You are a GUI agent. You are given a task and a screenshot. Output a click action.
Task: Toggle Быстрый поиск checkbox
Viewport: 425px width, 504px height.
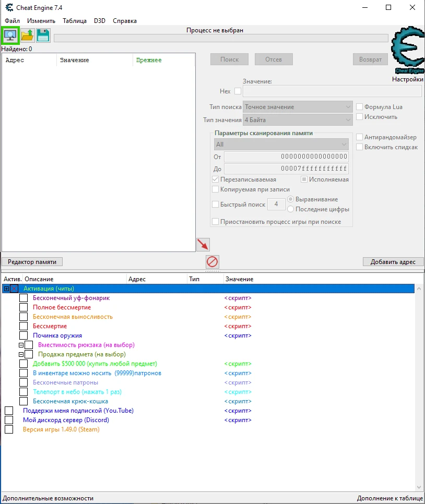(216, 204)
